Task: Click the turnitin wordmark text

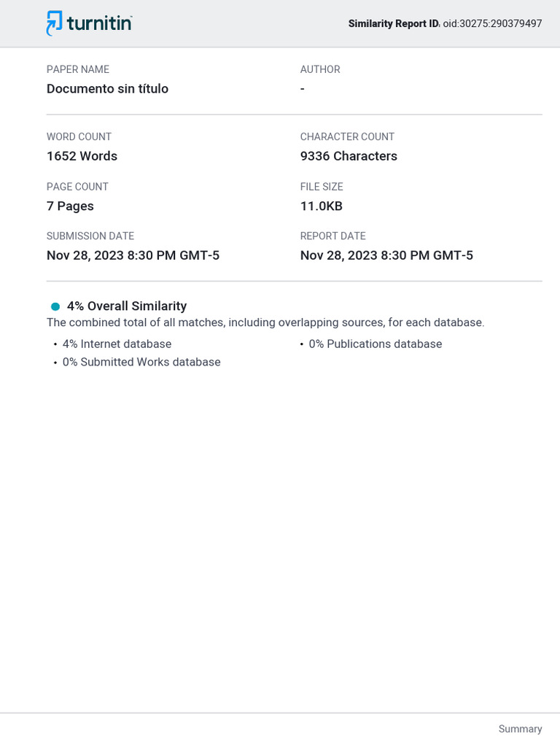Action: pyautogui.click(x=99, y=23)
